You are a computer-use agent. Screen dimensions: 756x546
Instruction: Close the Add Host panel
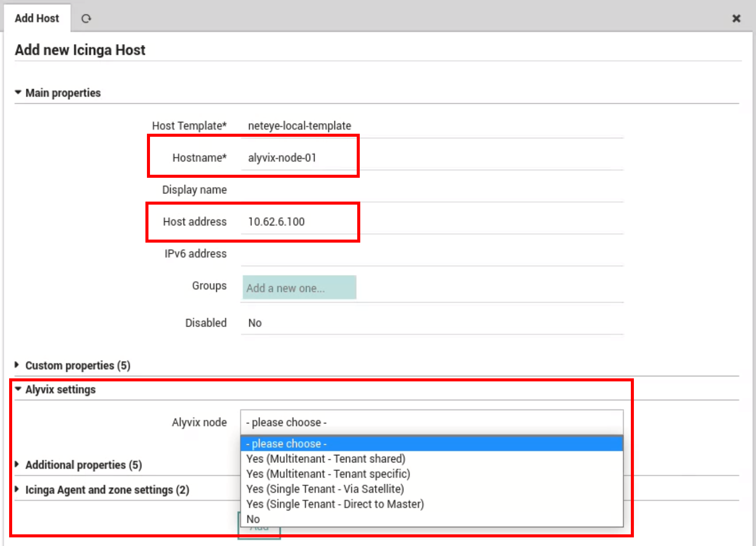[736, 18]
